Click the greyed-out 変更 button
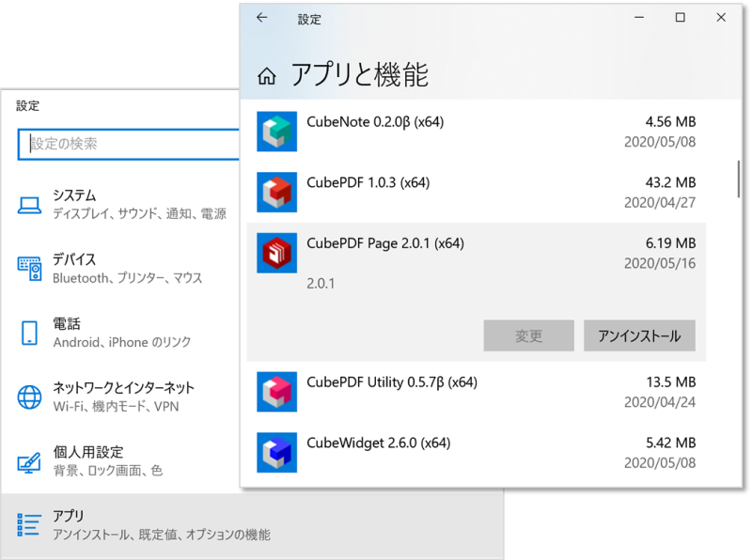752x560 pixels. [528, 335]
